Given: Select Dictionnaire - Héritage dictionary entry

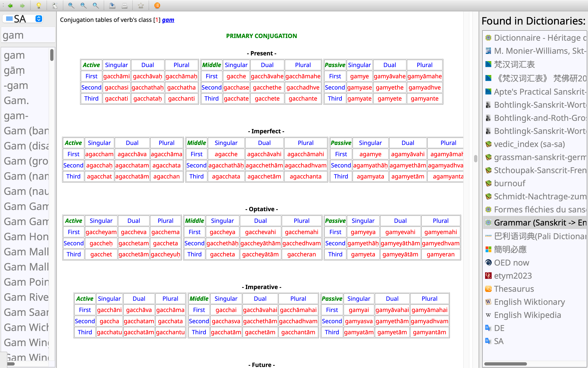Looking at the screenshot, I should [535, 38].
